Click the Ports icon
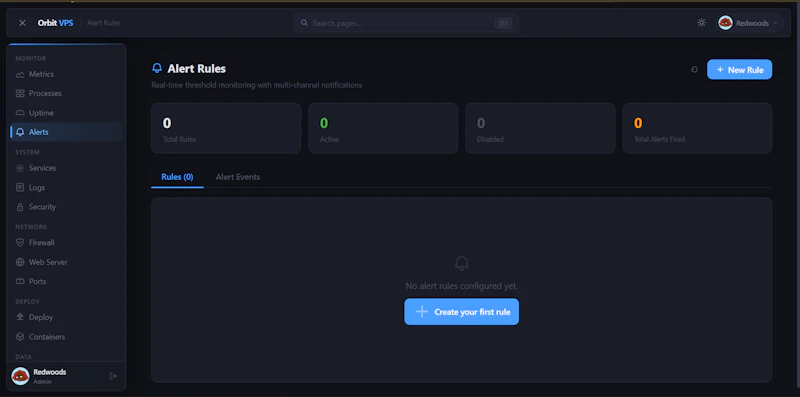The height and width of the screenshot is (397, 800). [x=20, y=281]
